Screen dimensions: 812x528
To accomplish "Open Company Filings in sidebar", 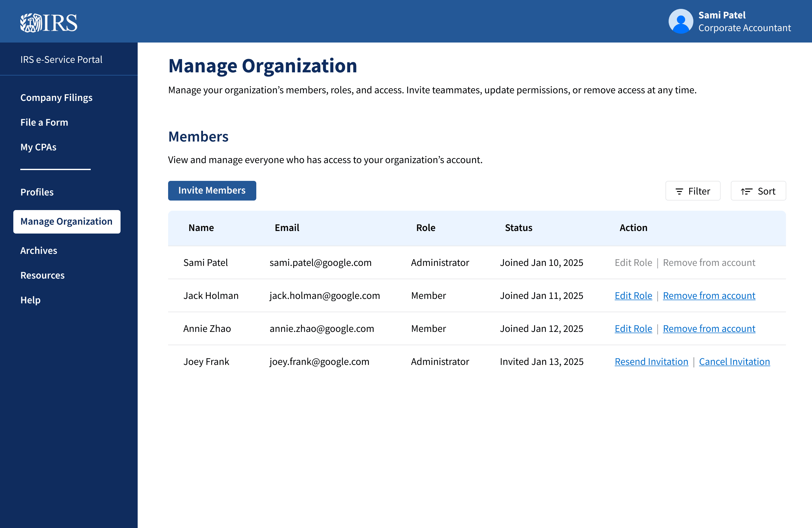I will pos(56,98).
